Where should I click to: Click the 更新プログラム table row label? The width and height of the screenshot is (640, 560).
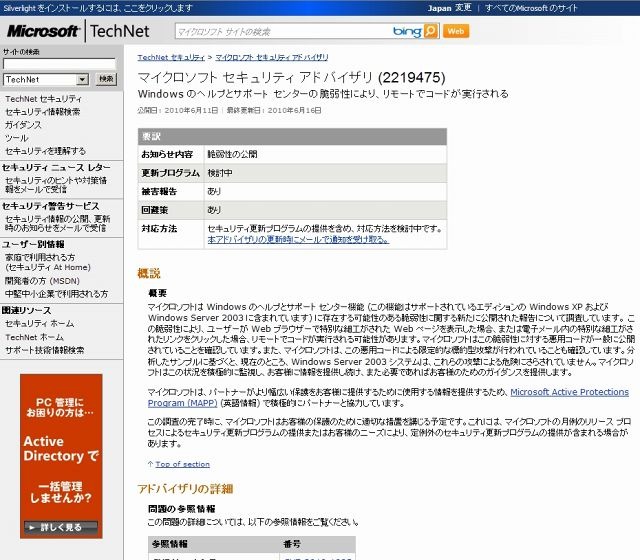click(171, 173)
